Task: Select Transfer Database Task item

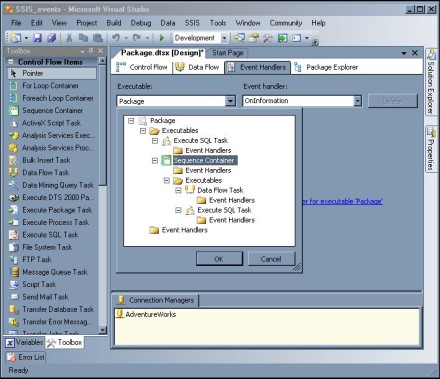Action: [52, 309]
